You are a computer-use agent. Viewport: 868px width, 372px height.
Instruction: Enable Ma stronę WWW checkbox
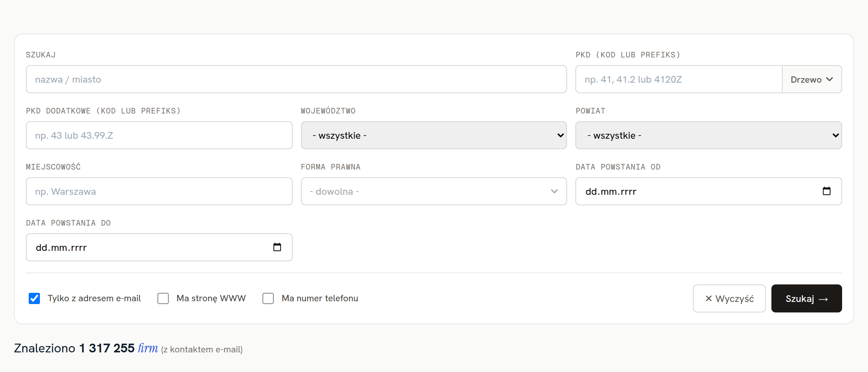(x=163, y=298)
